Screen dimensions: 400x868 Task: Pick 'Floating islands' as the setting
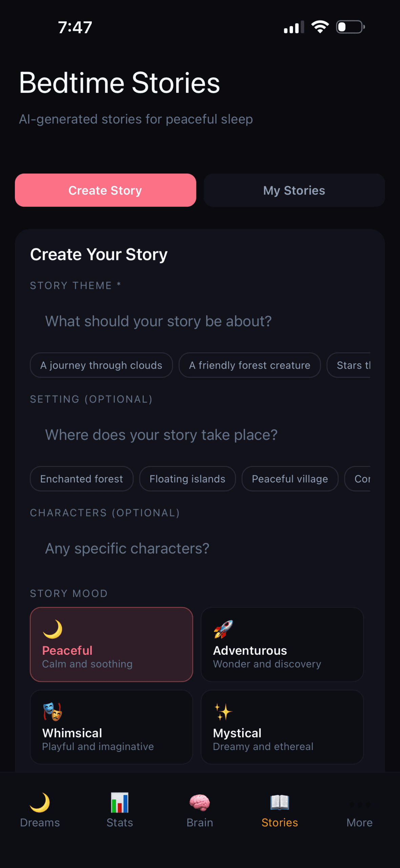(x=187, y=479)
